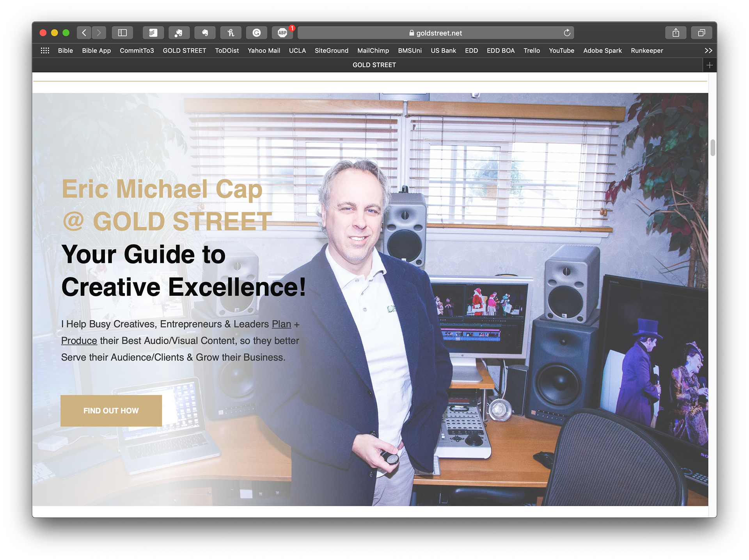Open the Share menu
Image resolution: width=749 pixels, height=560 pixels.
676,33
